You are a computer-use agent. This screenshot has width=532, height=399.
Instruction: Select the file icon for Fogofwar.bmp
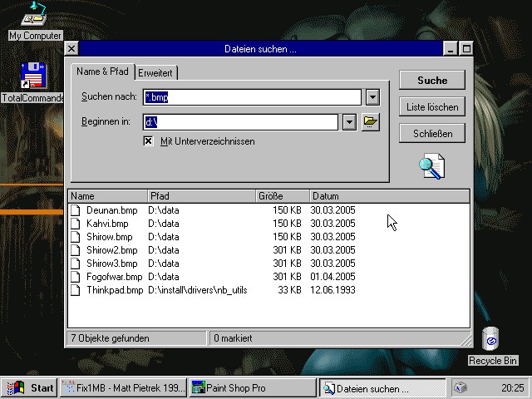click(76, 277)
